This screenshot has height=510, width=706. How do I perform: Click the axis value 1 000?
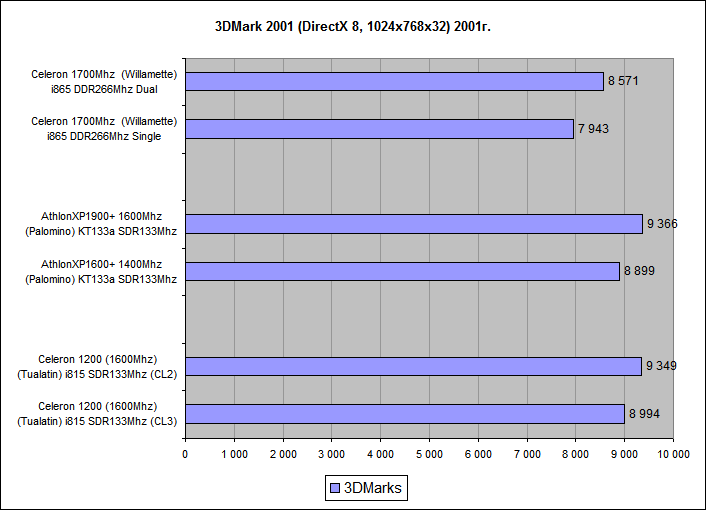point(234,454)
